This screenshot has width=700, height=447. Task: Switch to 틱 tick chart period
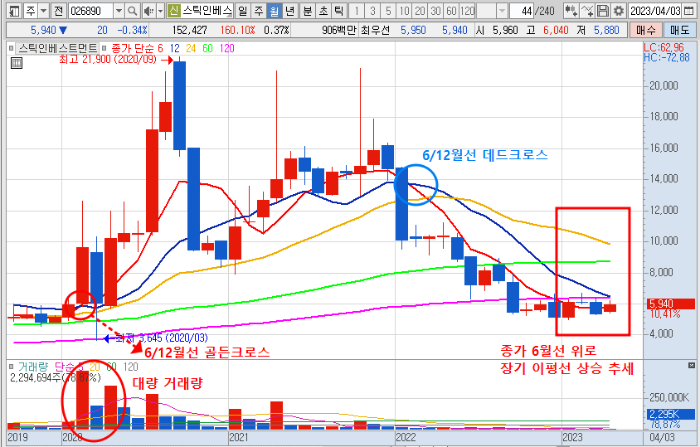click(x=339, y=11)
